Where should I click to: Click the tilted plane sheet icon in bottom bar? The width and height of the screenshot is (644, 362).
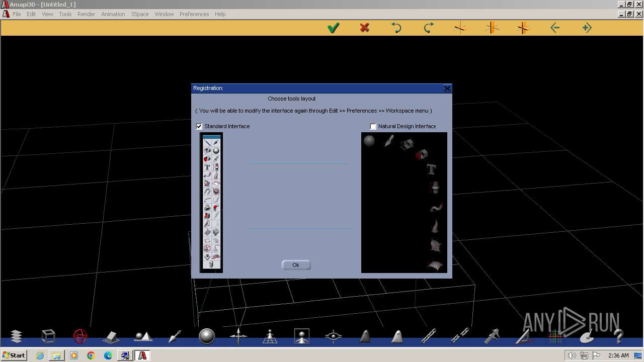pyautogui.click(x=111, y=336)
